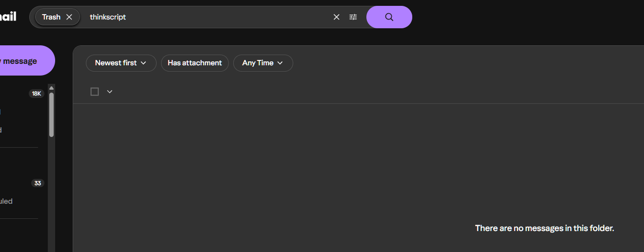Open the Scheduled folder in sidebar
This screenshot has height=252, width=644.
pos(6,201)
